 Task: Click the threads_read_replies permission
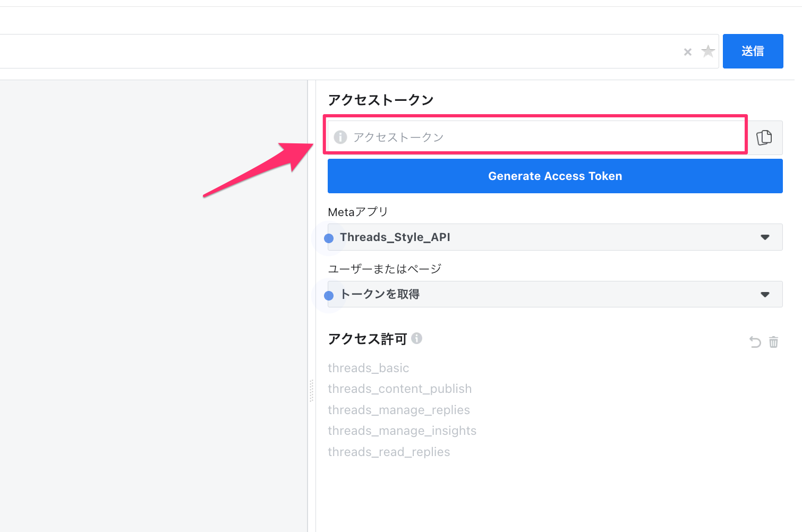click(388, 452)
